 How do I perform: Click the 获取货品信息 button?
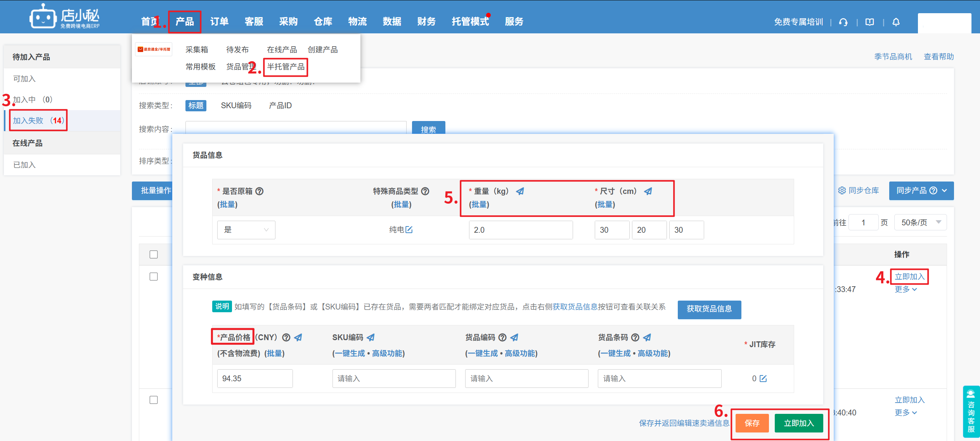709,309
